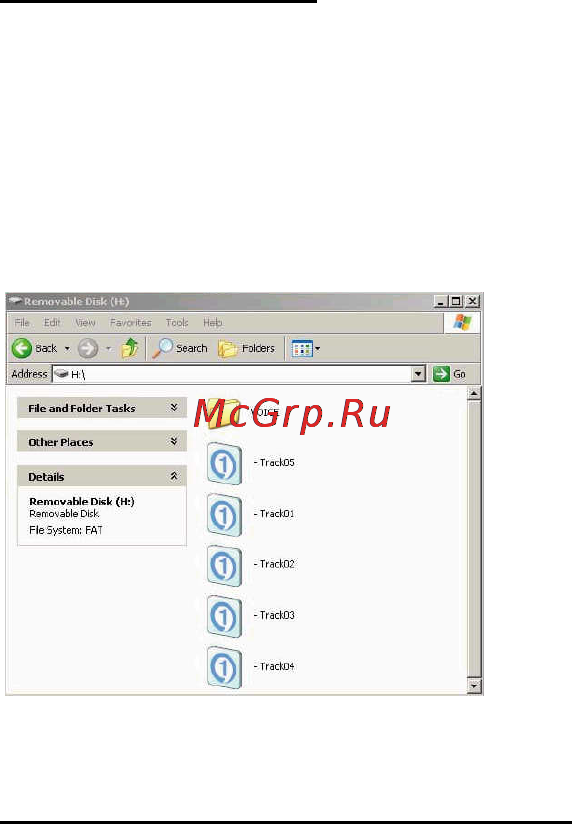The image size is (572, 824).
Task: Go up one folder level icon
Action: click(x=129, y=348)
